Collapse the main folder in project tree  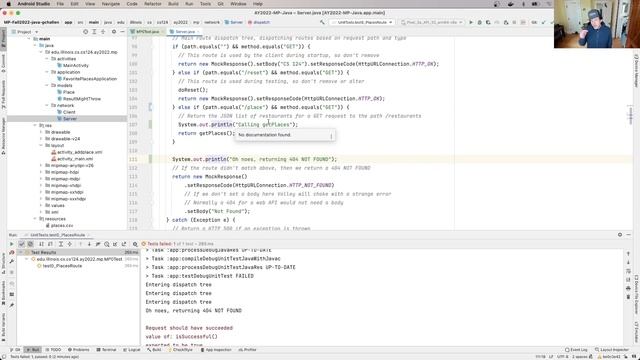click(30, 39)
